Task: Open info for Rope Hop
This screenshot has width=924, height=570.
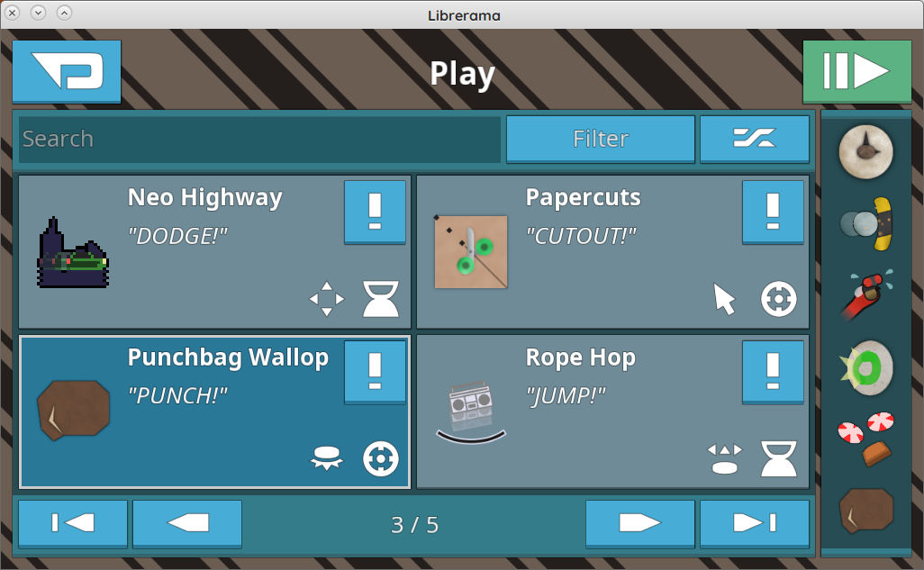Action: click(773, 372)
